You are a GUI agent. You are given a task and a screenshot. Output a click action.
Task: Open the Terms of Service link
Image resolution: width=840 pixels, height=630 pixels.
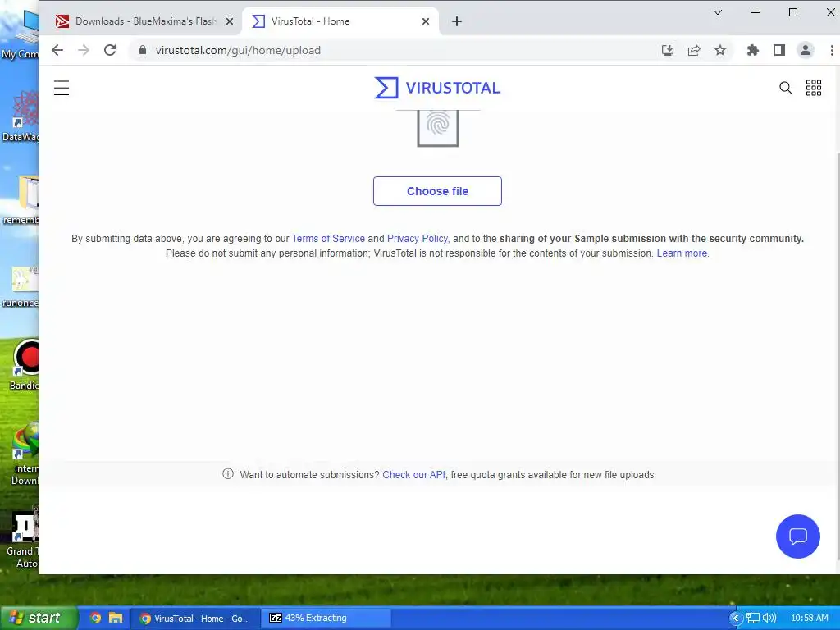point(328,239)
